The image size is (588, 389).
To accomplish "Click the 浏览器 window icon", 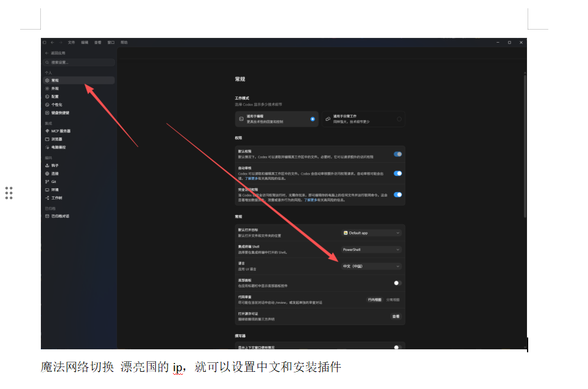I will 47,139.
